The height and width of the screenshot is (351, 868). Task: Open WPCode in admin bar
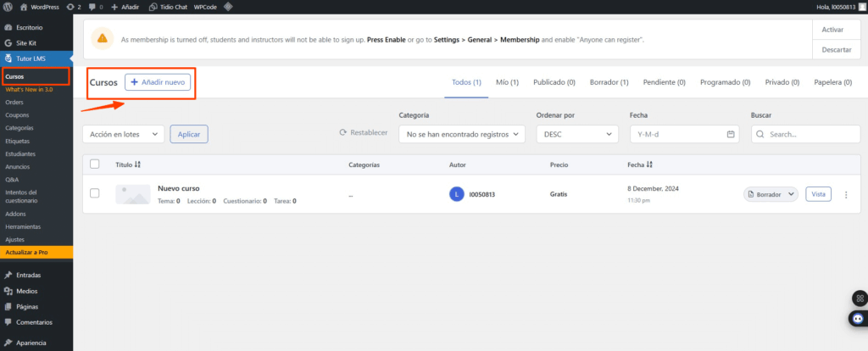pyautogui.click(x=205, y=7)
